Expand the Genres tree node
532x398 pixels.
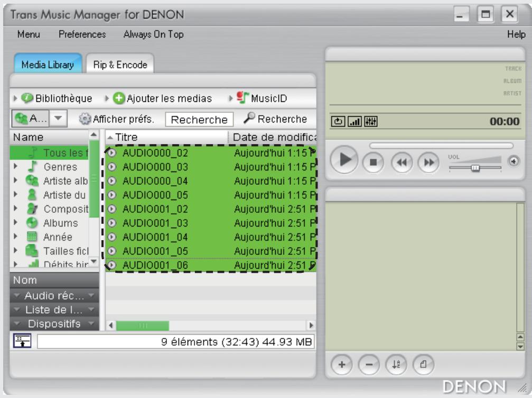[x=16, y=166]
